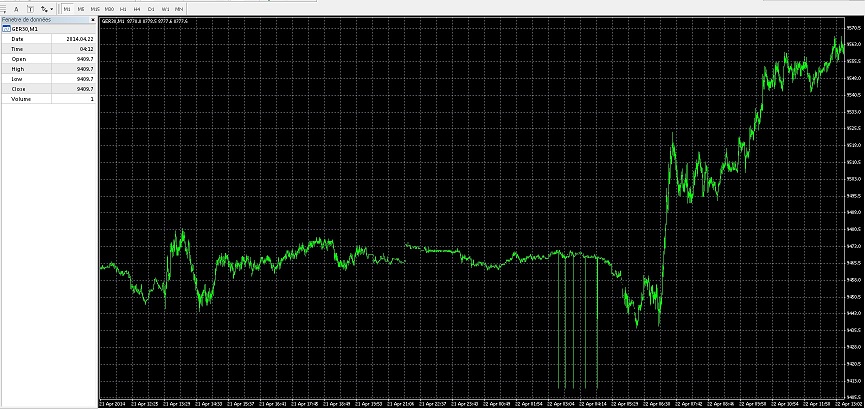Switch chart to M5 timeframe
865x409 pixels.
[81, 9]
